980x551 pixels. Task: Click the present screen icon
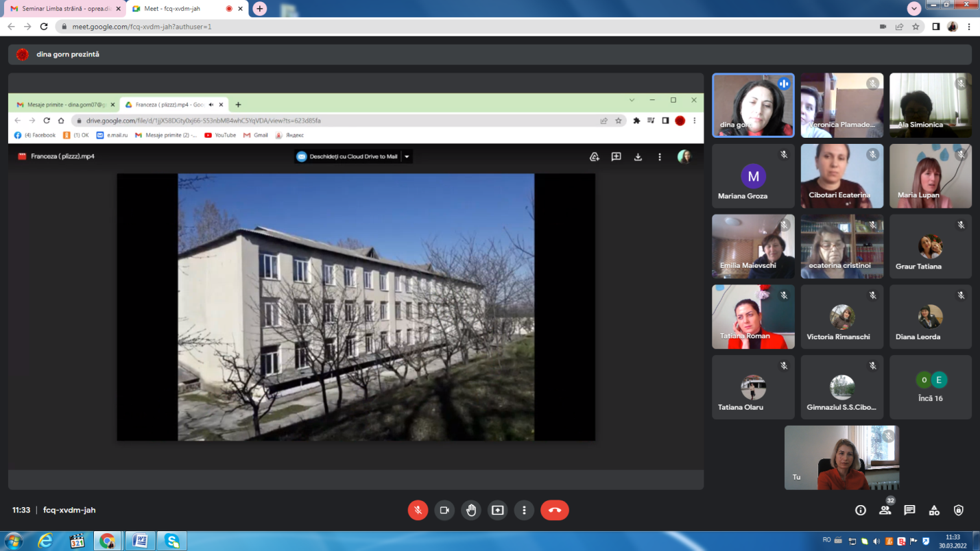click(x=498, y=510)
